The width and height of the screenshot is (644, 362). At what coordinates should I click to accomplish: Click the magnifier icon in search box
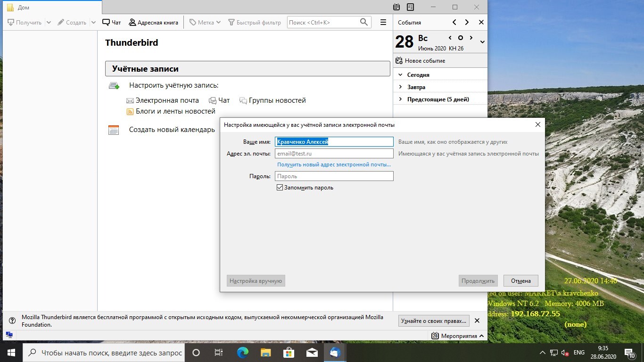point(363,22)
